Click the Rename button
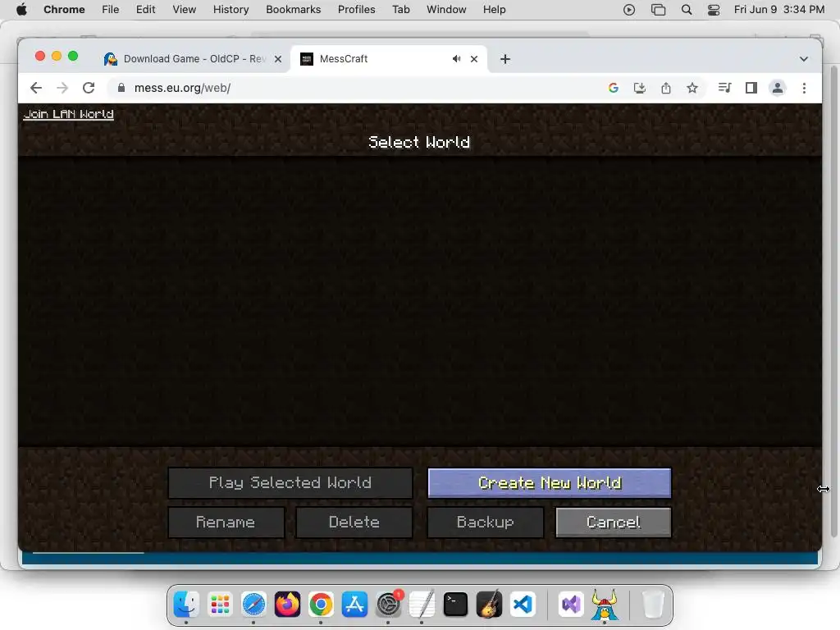 tap(226, 523)
